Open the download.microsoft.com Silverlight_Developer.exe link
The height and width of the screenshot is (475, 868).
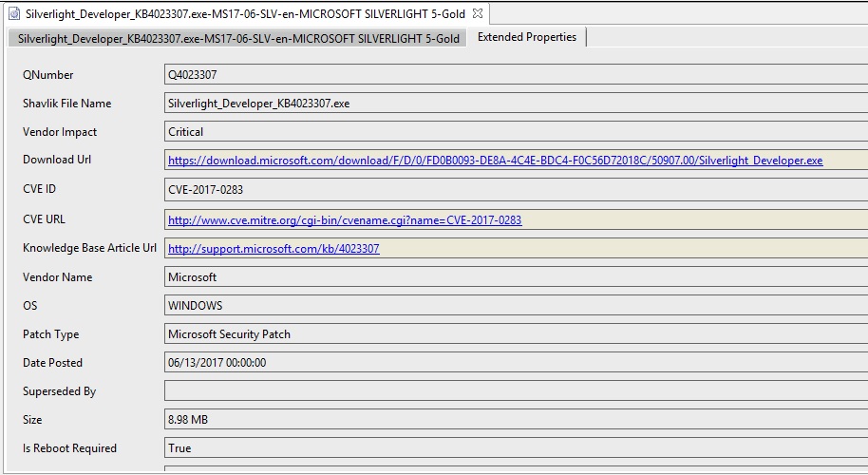(x=495, y=161)
